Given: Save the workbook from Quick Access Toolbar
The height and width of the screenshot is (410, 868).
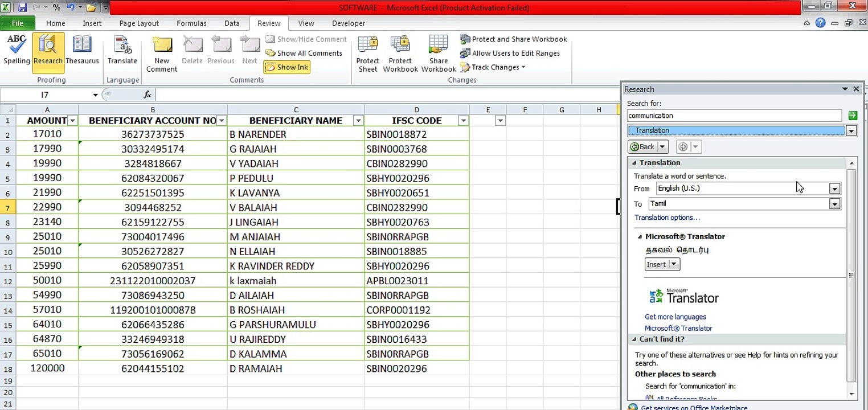Looking at the screenshot, I should [23, 7].
